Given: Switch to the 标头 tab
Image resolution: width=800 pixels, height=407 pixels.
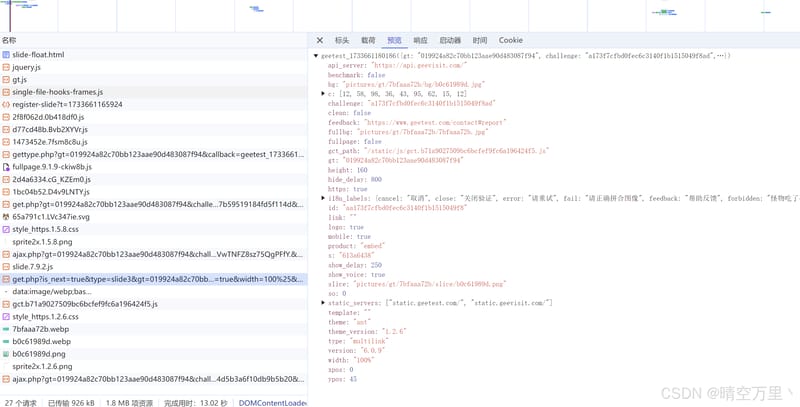Looking at the screenshot, I should pos(342,40).
